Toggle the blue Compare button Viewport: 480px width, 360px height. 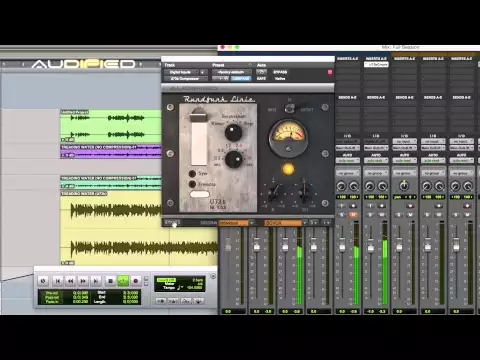tap(241, 79)
